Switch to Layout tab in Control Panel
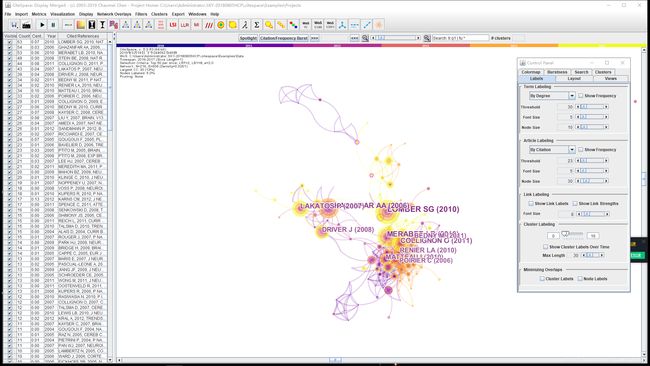This screenshot has width=650, height=366. 574,78
